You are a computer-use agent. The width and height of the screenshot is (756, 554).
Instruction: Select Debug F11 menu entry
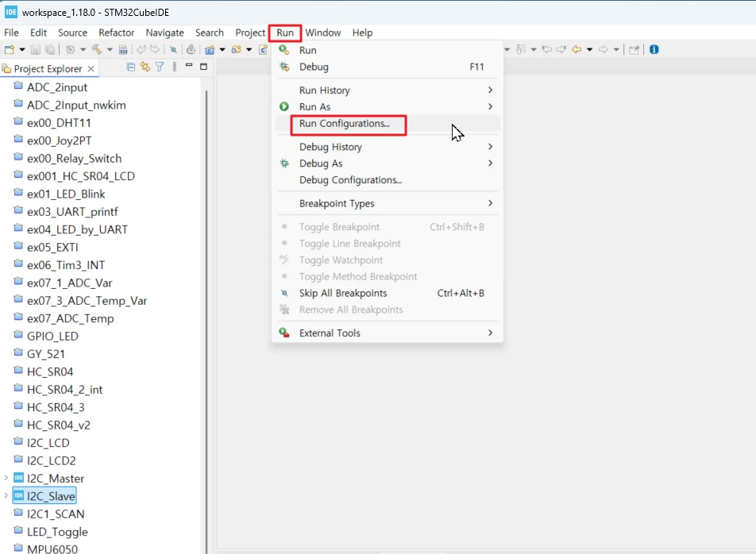[x=388, y=67]
